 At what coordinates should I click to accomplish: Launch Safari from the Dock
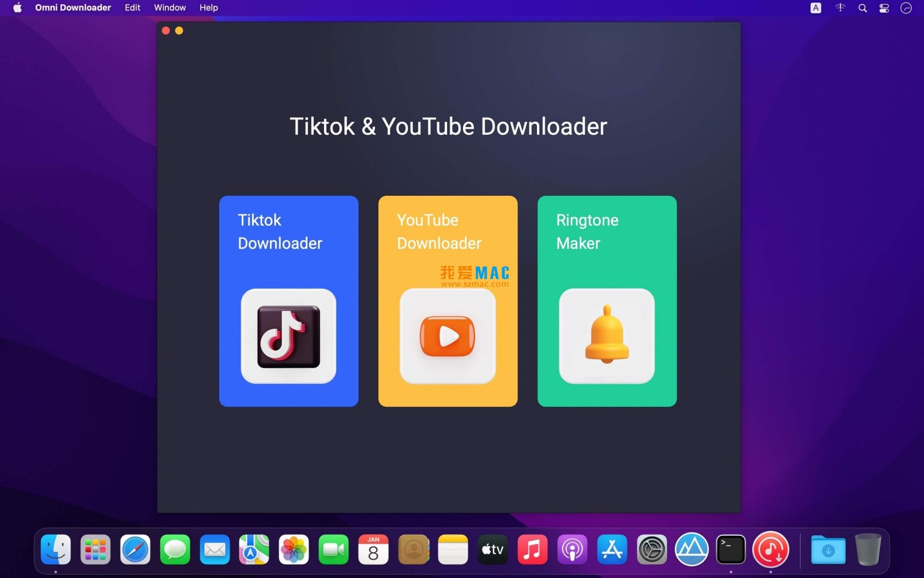135,549
